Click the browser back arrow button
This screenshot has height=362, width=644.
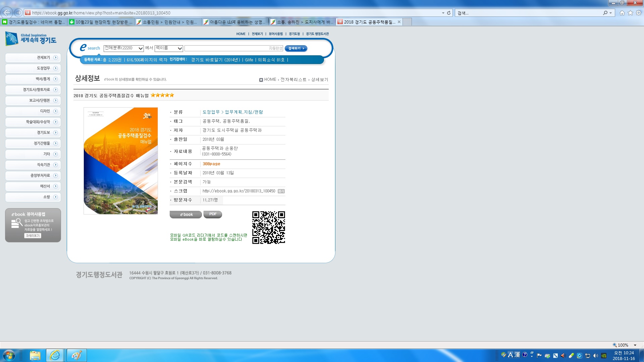tap(6, 13)
